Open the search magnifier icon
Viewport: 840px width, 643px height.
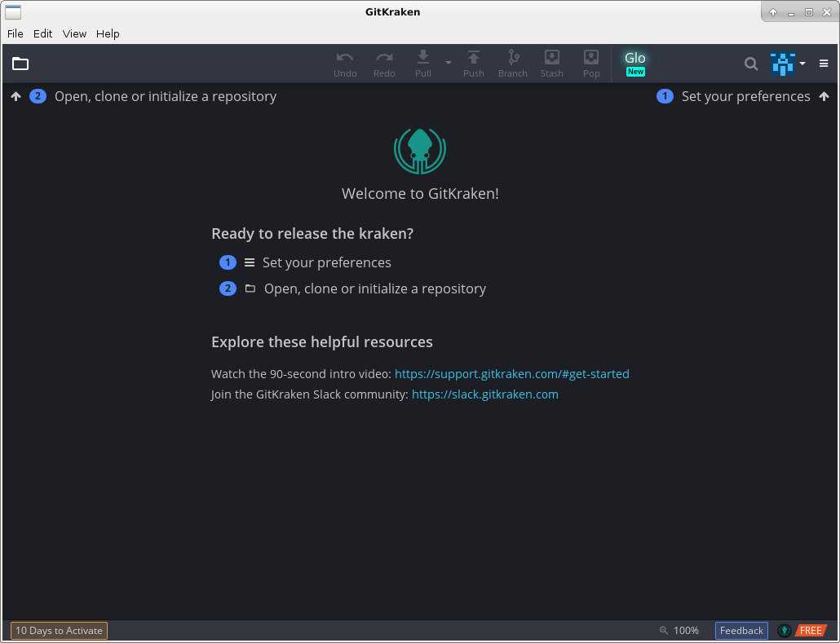751,64
